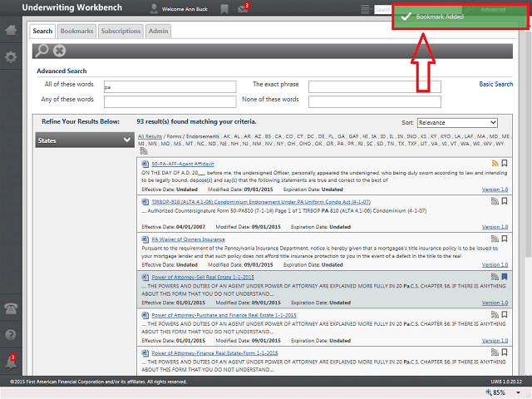
Task: Subscribe to 50-PA-AFF-Agent Affidavit RSS feed
Action: [495, 163]
